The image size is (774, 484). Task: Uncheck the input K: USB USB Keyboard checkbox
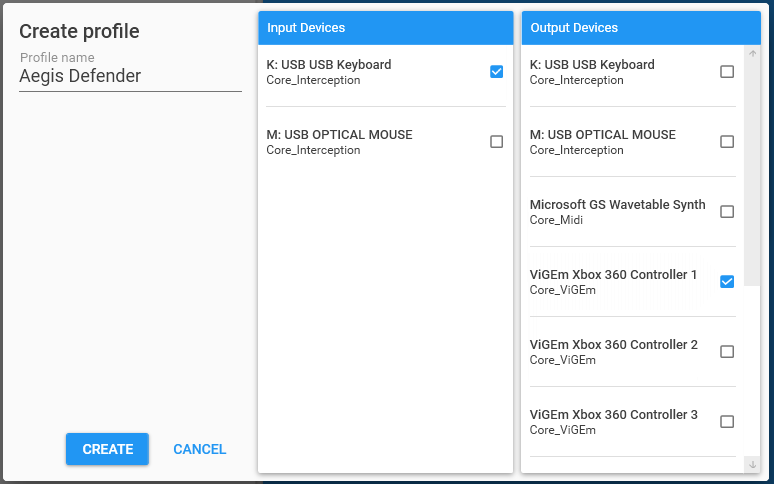496,72
